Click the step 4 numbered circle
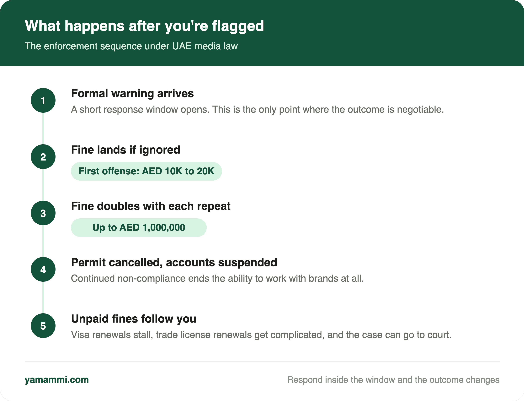This screenshot has height=409, width=532. coord(43,269)
